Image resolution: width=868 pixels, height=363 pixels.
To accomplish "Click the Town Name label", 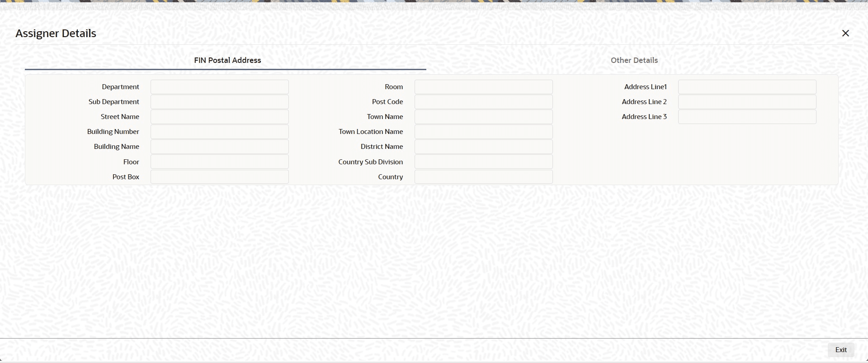I will 385,117.
